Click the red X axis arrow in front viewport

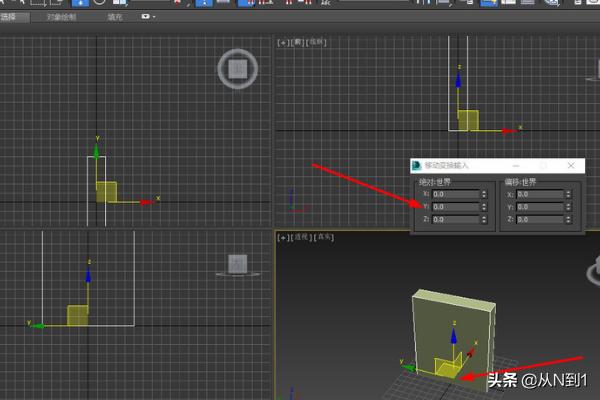click(x=508, y=131)
